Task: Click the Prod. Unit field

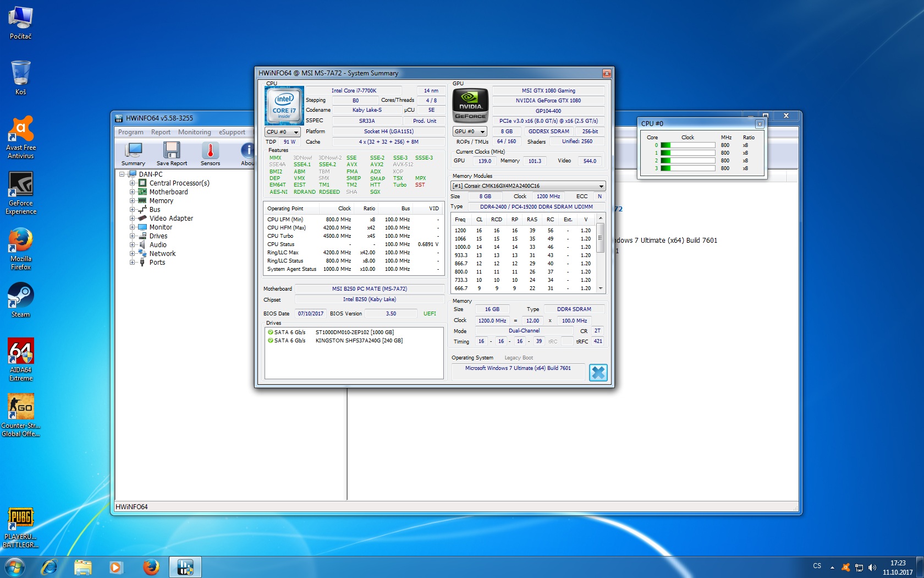Action: point(425,121)
